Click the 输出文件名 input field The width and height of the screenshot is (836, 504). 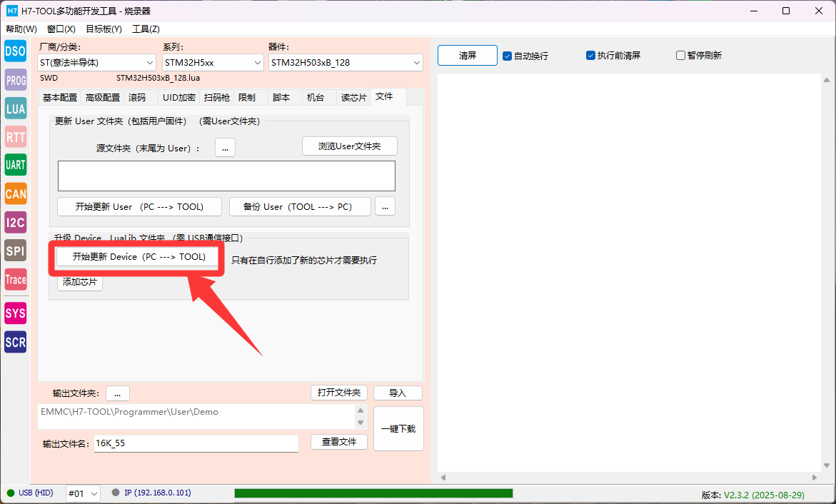point(196,444)
